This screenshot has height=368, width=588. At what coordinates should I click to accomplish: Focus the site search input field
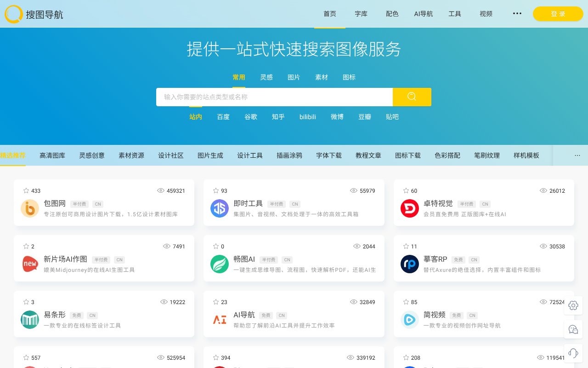click(274, 97)
